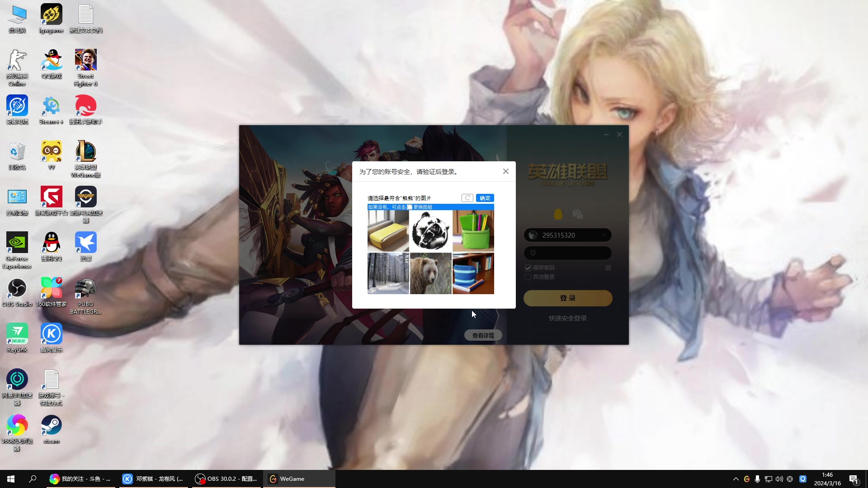868x488 pixels.
Task: Enable the 自动登录 checkbox
Action: pyautogui.click(x=528, y=277)
